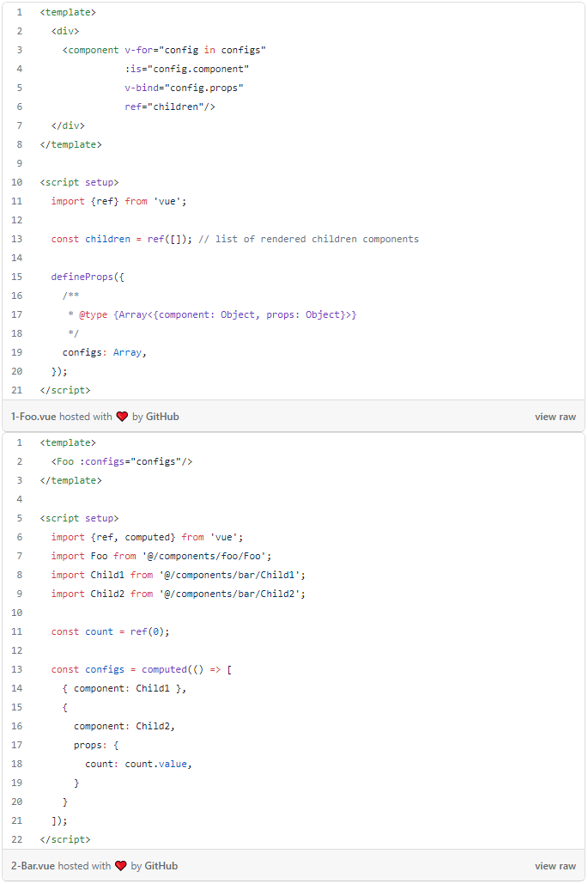Click the 'defineProps({' code text

88,277
